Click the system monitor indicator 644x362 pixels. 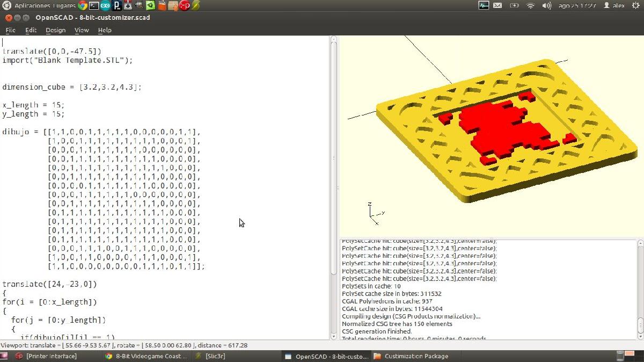(483, 5)
